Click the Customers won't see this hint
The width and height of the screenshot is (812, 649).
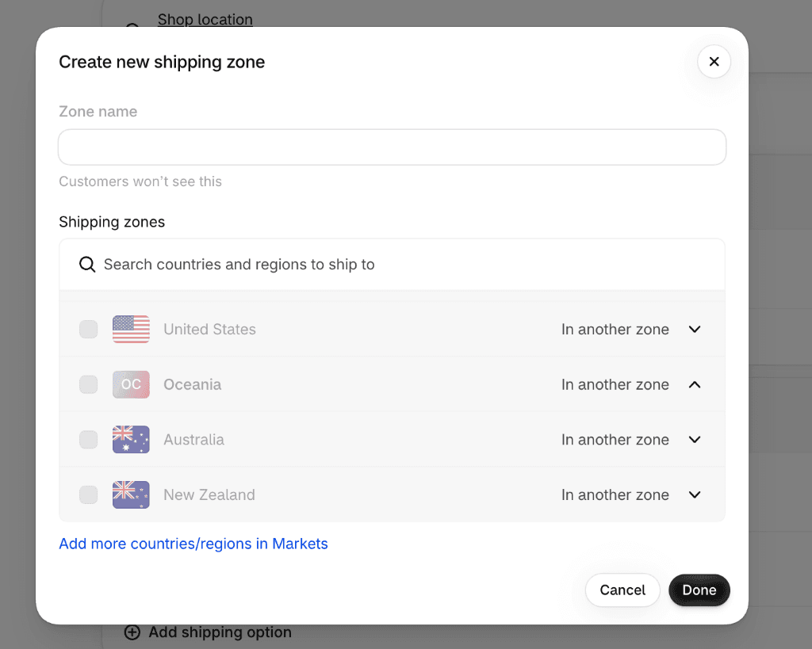tap(140, 181)
